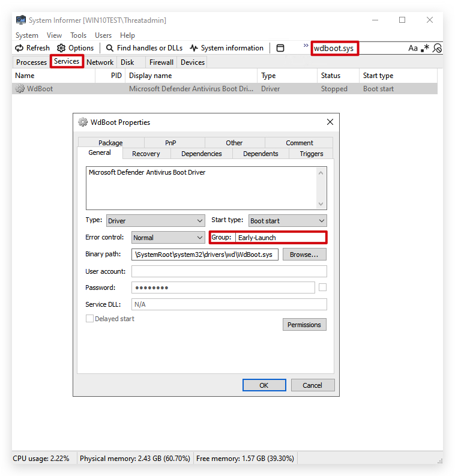Expand the toolbar overflow chevron

tap(306, 46)
